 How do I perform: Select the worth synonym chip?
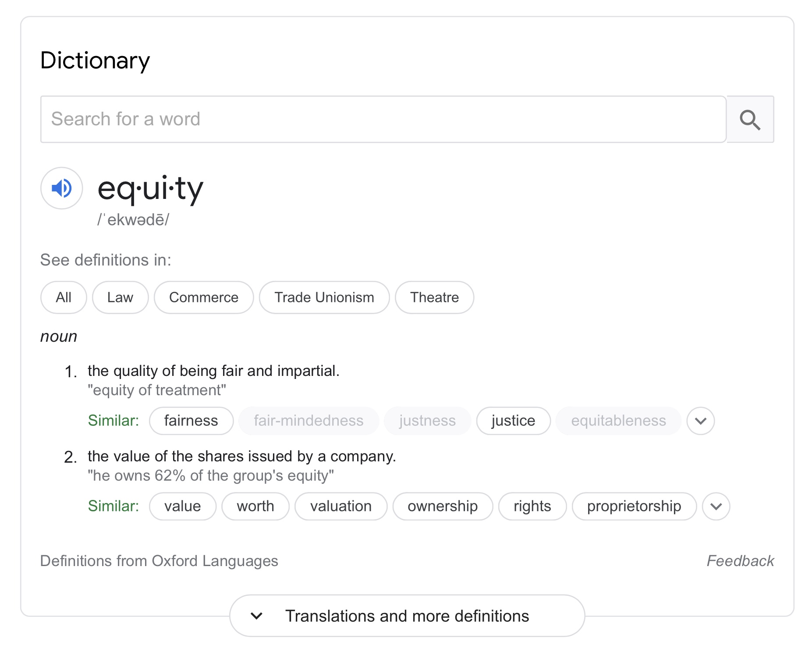[x=255, y=506]
